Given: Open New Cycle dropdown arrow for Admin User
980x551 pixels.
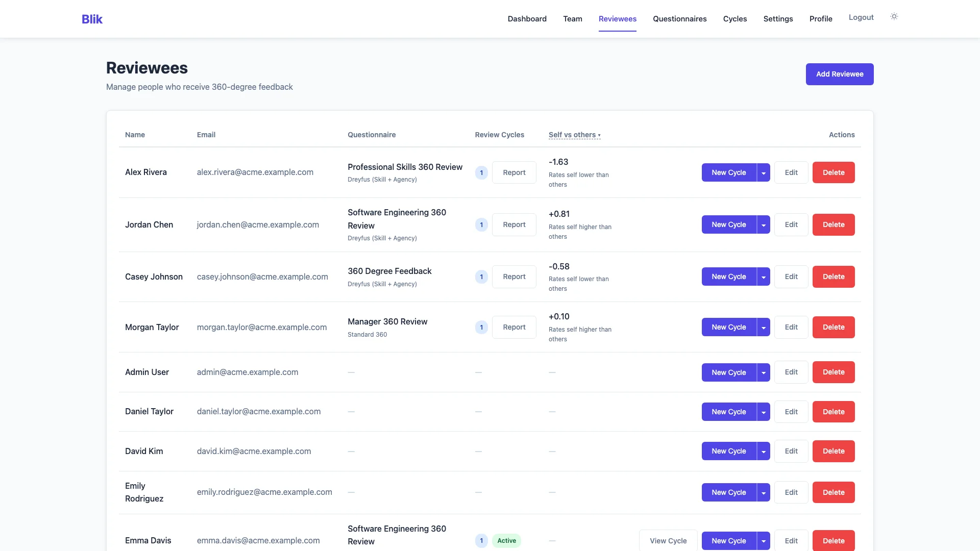Looking at the screenshot, I should click(x=764, y=372).
